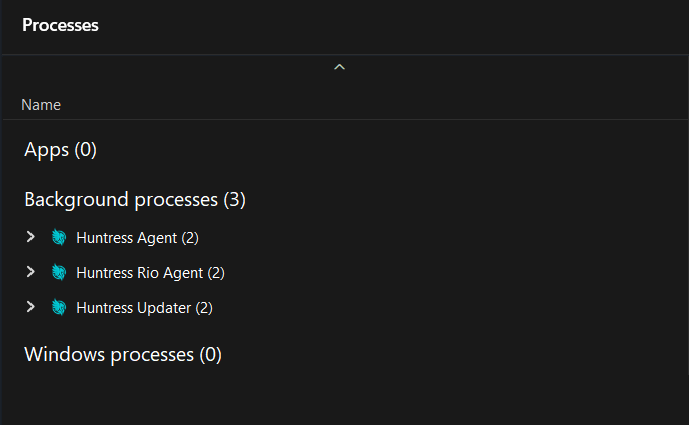Select the Huntress Rio Agent (2) name
This screenshot has width=689, height=425.
pyautogui.click(x=150, y=273)
